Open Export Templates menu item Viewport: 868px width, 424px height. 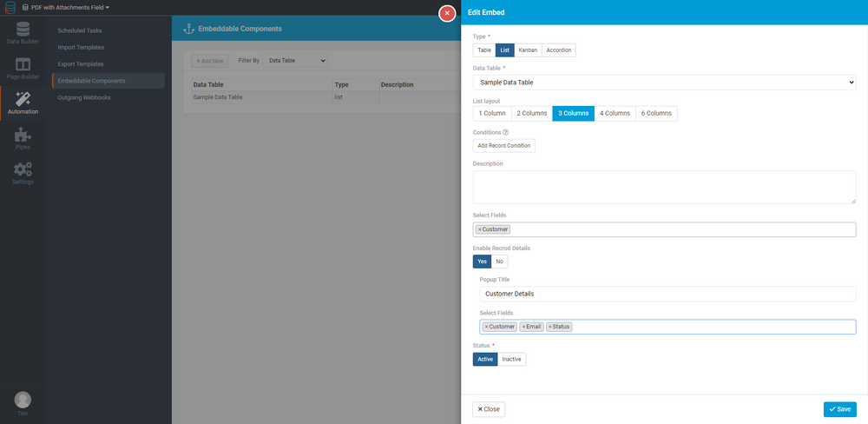point(81,63)
